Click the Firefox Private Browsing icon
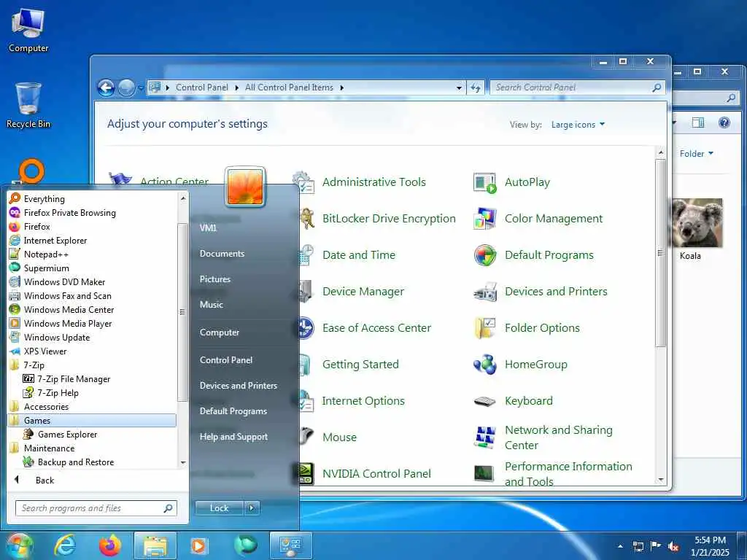This screenshot has width=747, height=560. (x=15, y=212)
